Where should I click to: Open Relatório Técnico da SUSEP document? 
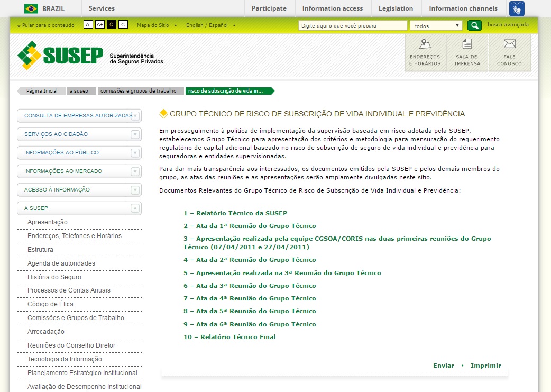click(235, 213)
